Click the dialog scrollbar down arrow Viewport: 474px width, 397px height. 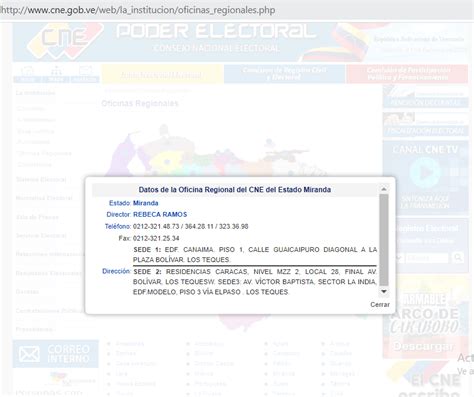pos(384,292)
